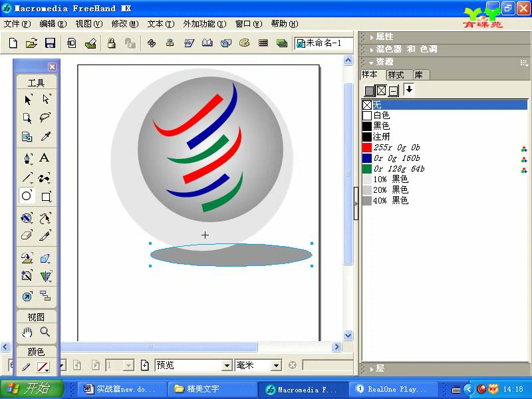Image resolution: width=532 pixels, height=399 pixels.
Task: Select the Lasso tool
Action: 46,118
